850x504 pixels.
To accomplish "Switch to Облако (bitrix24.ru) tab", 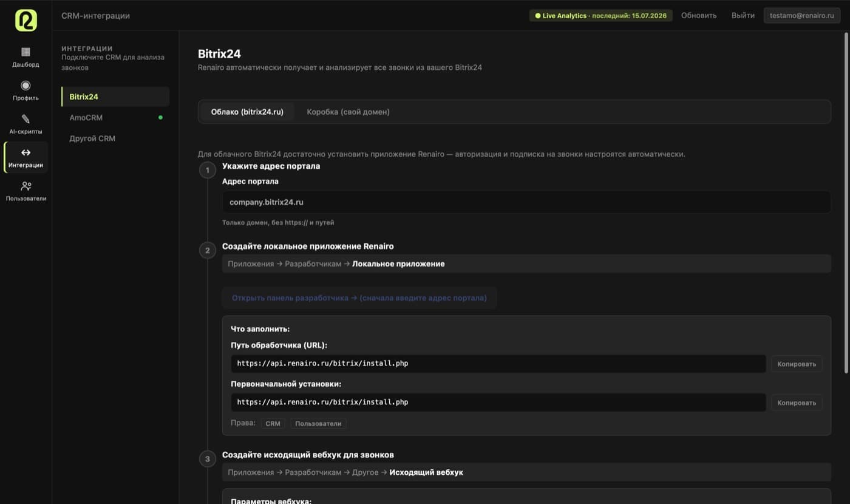I will point(247,112).
